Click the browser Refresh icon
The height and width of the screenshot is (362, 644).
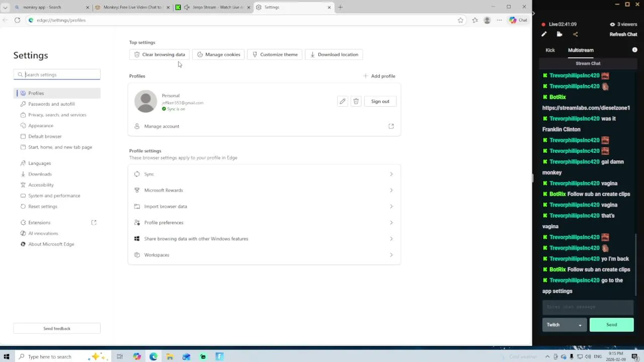tap(17, 20)
